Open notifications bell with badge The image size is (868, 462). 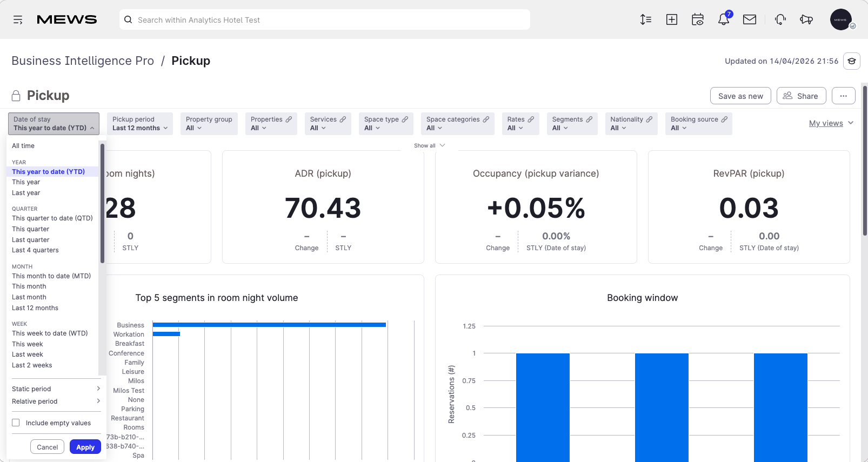(x=724, y=19)
